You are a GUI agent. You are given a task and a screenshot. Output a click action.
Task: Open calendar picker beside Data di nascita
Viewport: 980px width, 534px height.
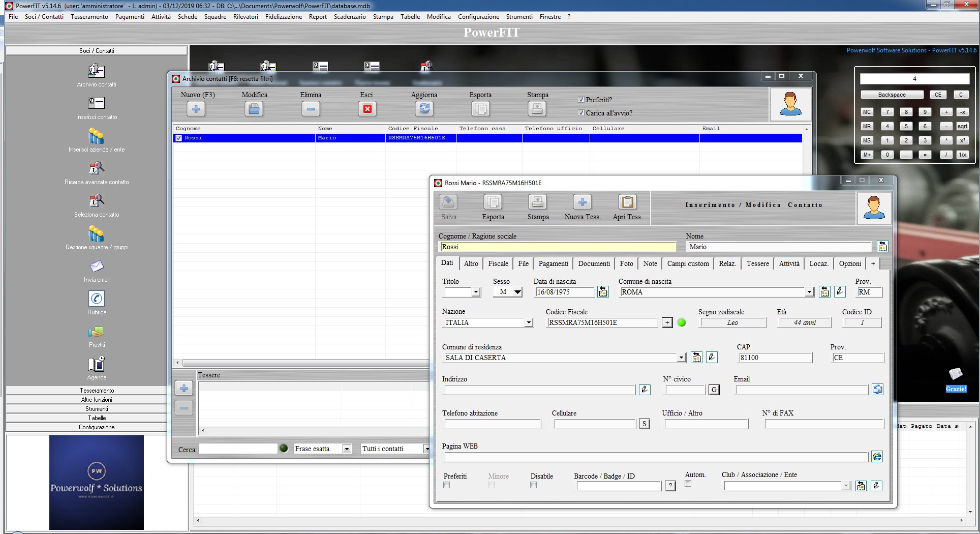603,292
